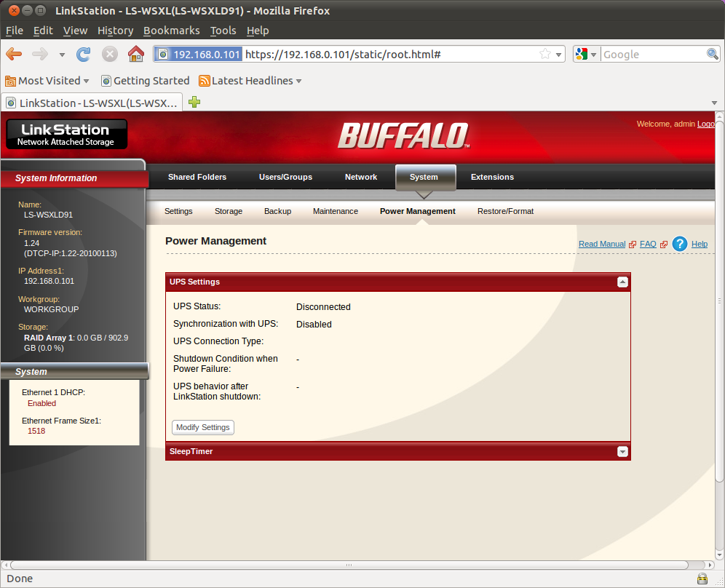Click the browser Forward arrow button
The width and height of the screenshot is (725, 588).
pos(40,54)
